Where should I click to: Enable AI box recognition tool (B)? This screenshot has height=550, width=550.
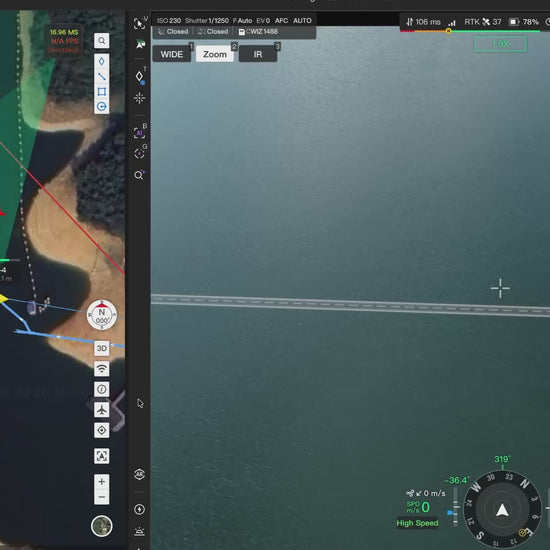tap(140, 133)
